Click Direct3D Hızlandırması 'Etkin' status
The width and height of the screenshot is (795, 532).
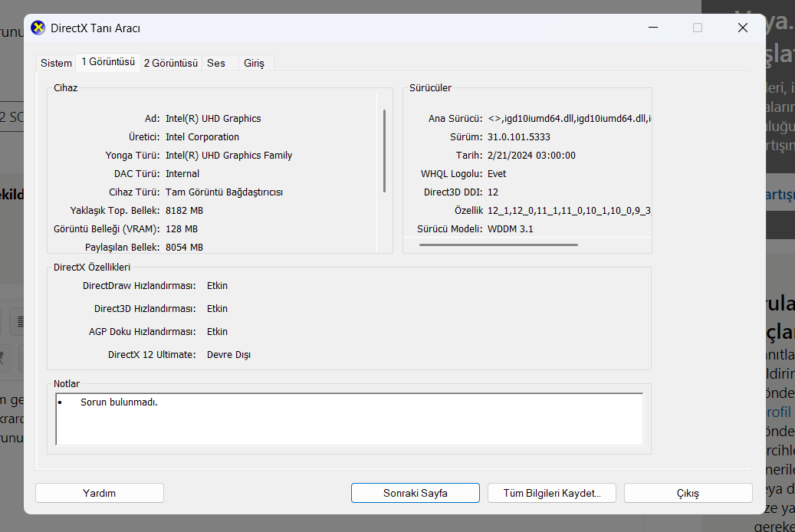217,308
